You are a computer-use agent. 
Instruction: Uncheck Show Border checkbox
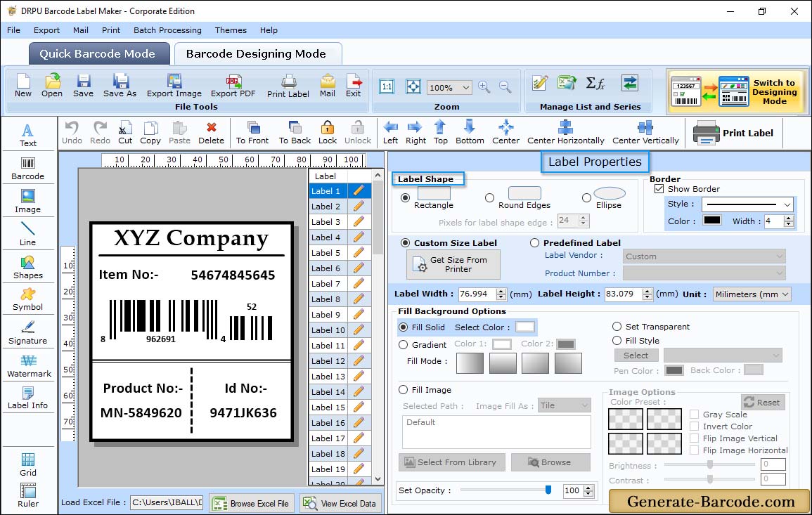pos(659,189)
